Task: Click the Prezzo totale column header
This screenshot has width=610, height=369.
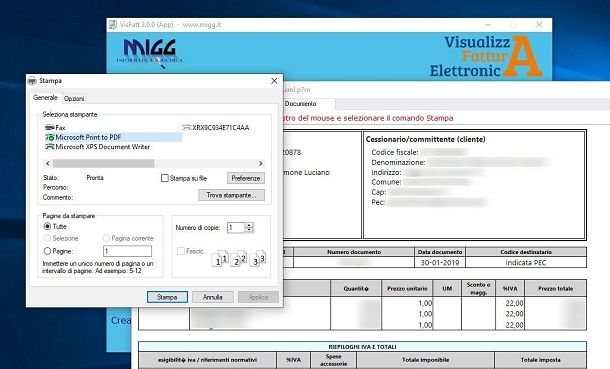Action: point(556,289)
